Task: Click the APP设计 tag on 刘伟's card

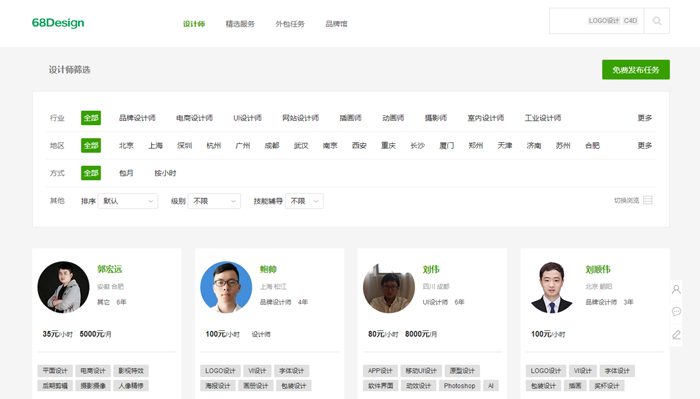Action: point(380,371)
